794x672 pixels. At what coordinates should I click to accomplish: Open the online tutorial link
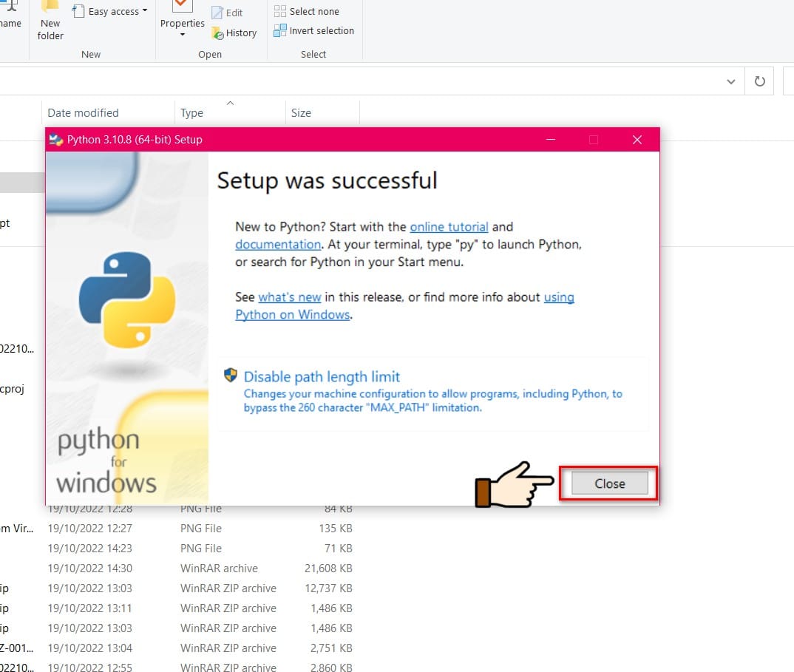449,227
